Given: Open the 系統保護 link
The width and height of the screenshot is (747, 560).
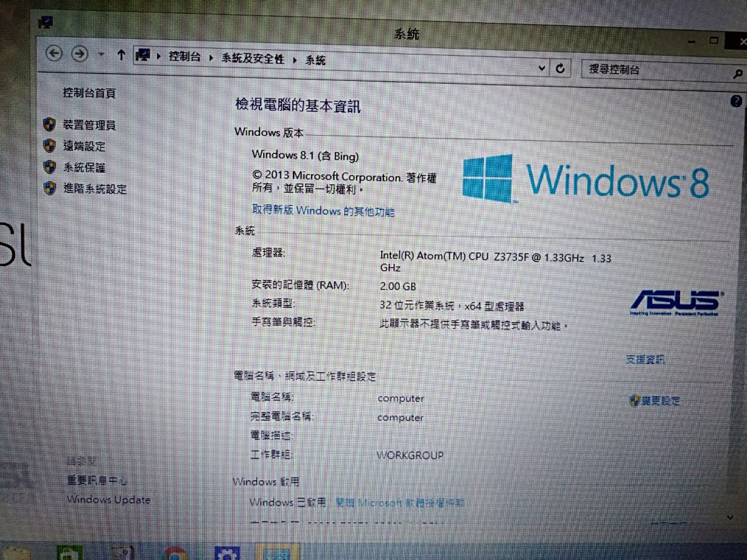Looking at the screenshot, I should pos(84,167).
